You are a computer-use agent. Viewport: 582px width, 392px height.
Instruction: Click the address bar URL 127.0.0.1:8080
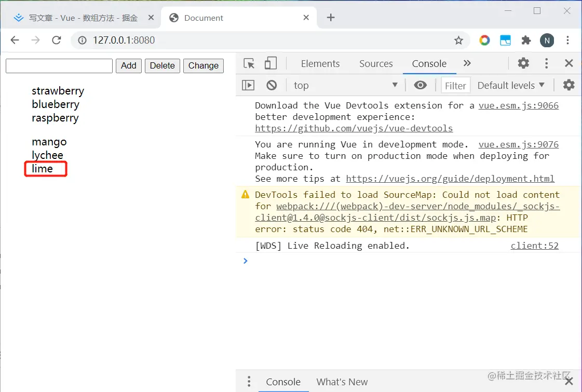124,40
